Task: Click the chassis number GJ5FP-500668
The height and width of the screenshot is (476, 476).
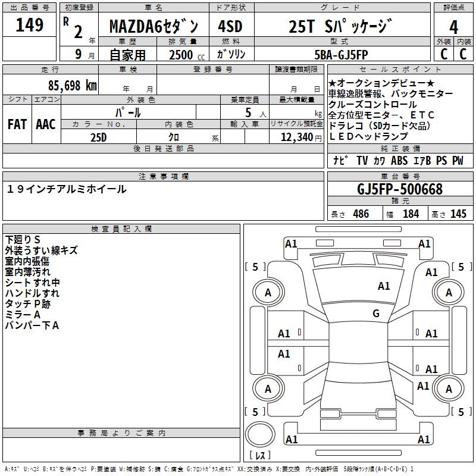Action: pos(400,189)
